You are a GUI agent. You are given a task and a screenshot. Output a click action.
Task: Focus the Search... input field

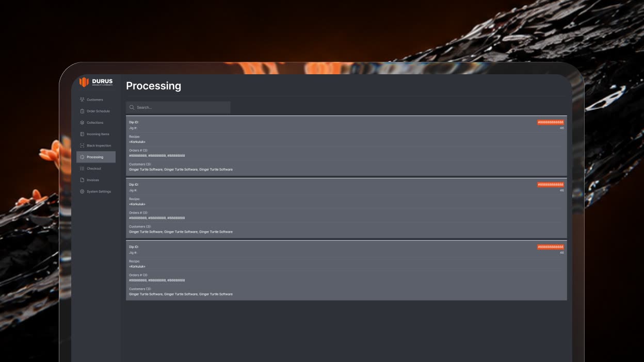click(178, 107)
